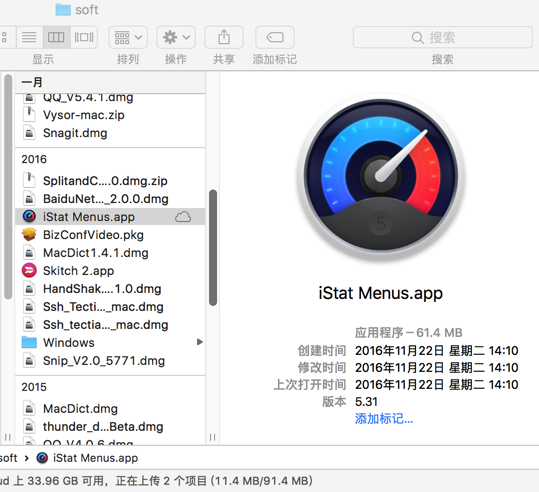Select Snip_V2.0_5771.dmg file
Viewport: 539px width, 492px height.
pos(110,361)
